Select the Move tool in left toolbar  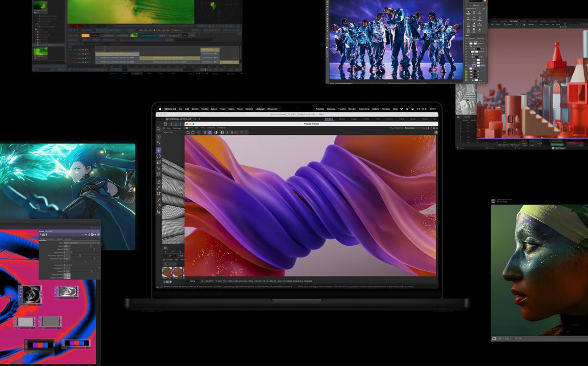158,150
